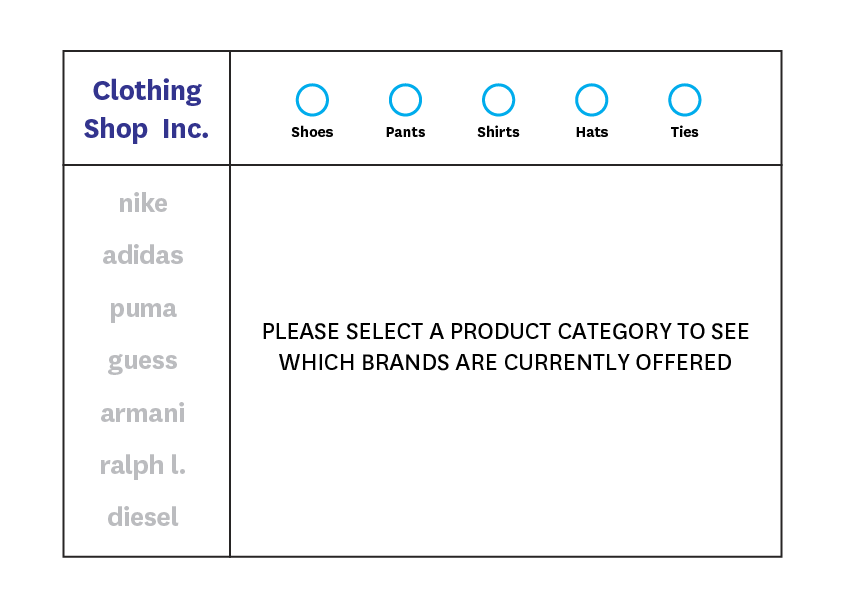Select the Shoes radio button

pyautogui.click(x=312, y=100)
